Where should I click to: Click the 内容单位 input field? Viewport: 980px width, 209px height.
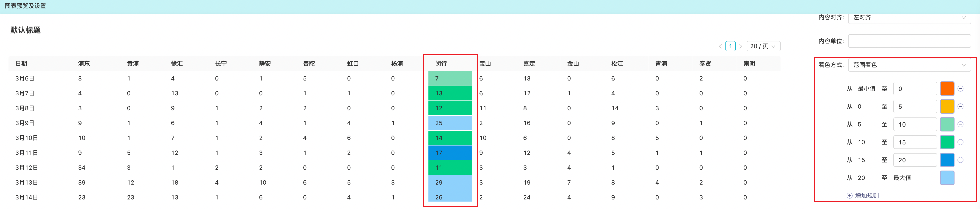pyautogui.click(x=909, y=41)
